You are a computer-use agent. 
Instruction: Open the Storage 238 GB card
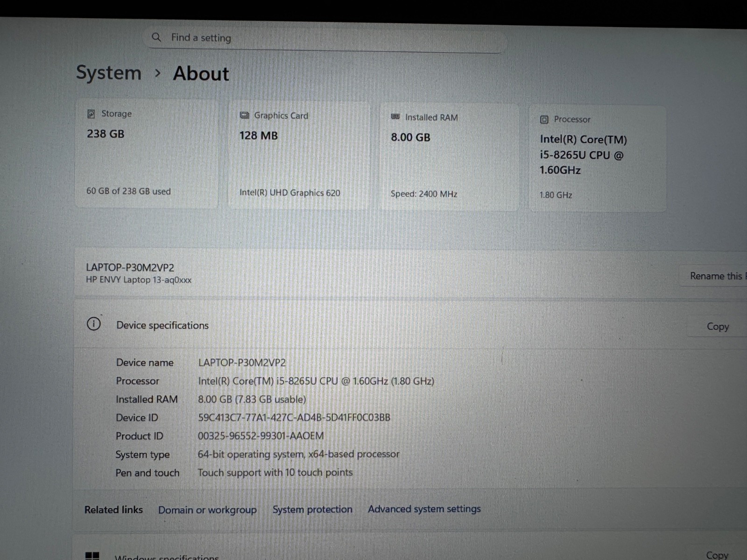point(147,154)
